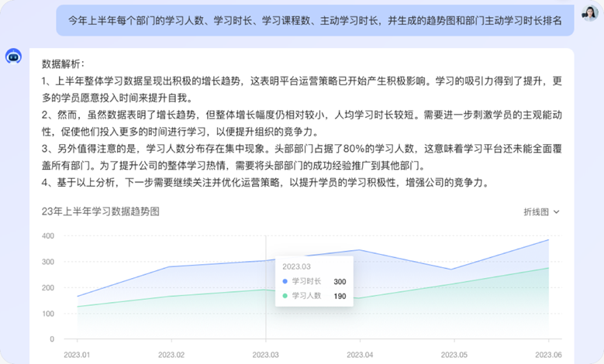Click the 2023.04 x-axis label
This screenshot has height=364, width=604.
[x=360, y=353]
